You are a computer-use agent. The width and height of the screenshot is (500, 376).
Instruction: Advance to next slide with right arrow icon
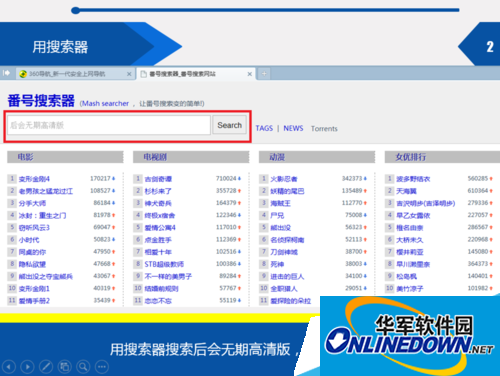[x=27, y=367]
